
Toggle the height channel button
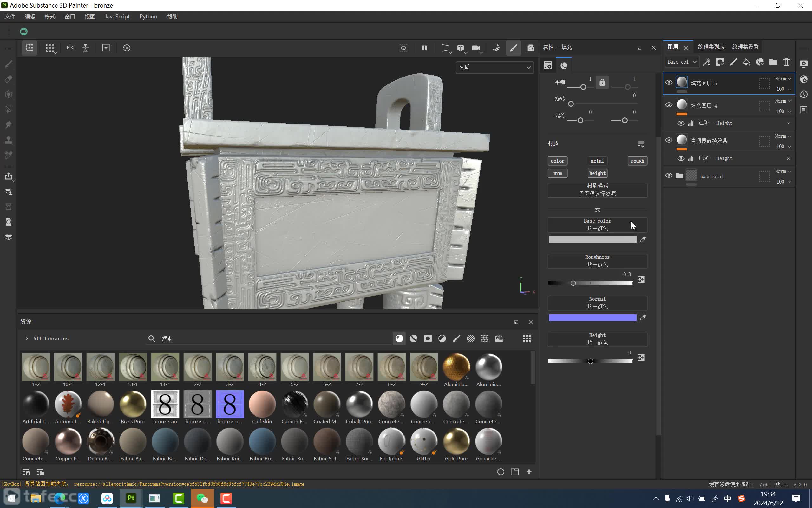click(x=597, y=173)
